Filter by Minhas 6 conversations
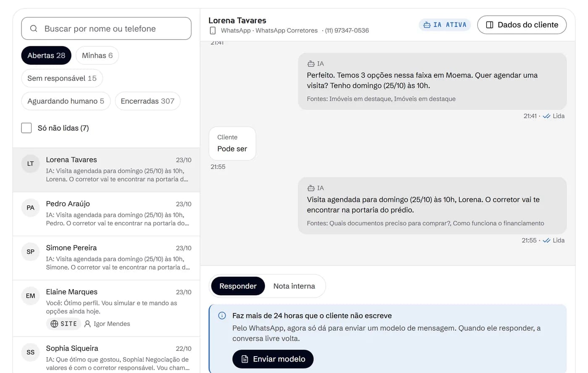Viewport: 588px width, 373px height. pyautogui.click(x=97, y=56)
